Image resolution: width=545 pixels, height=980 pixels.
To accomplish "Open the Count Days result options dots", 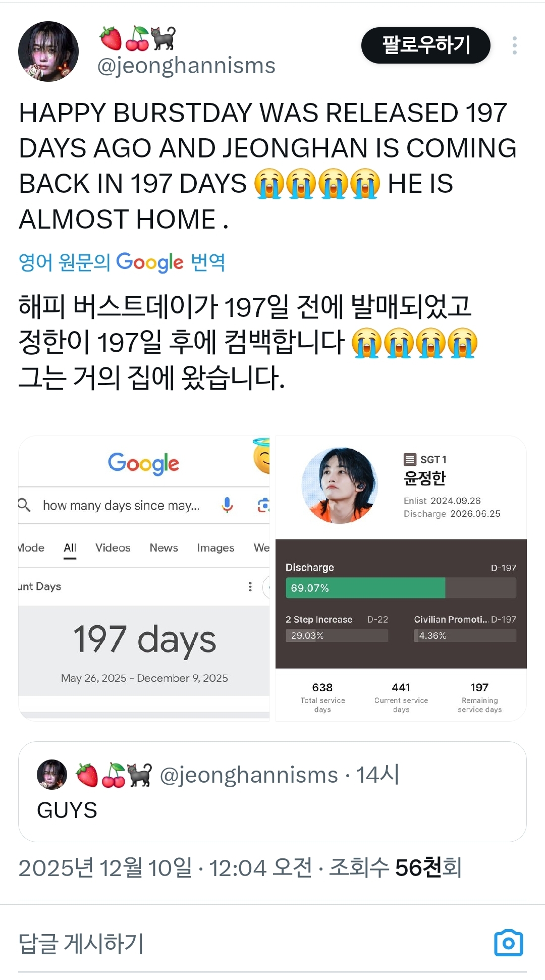I will [250, 586].
